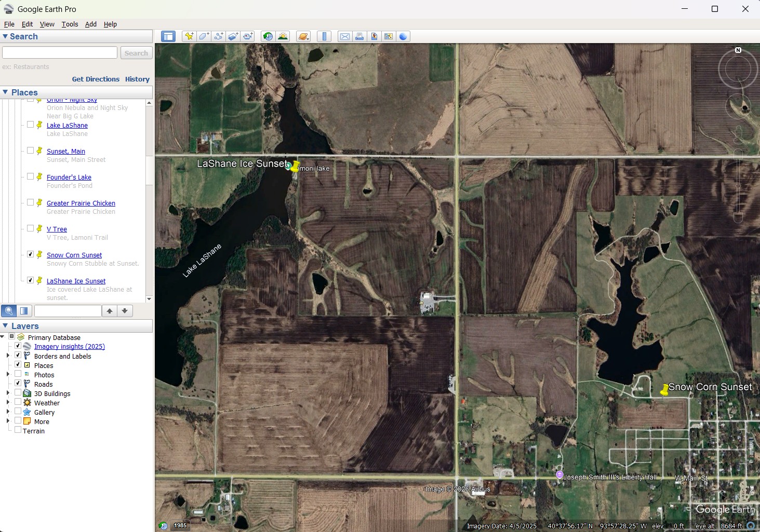Open the View menu
Image resolution: width=760 pixels, height=532 pixels.
(x=47, y=24)
